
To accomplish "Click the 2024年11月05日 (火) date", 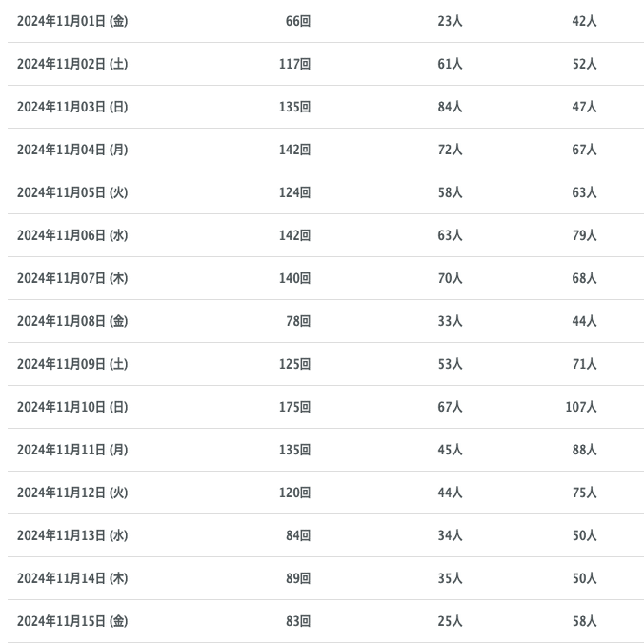I will click(72, 192).
